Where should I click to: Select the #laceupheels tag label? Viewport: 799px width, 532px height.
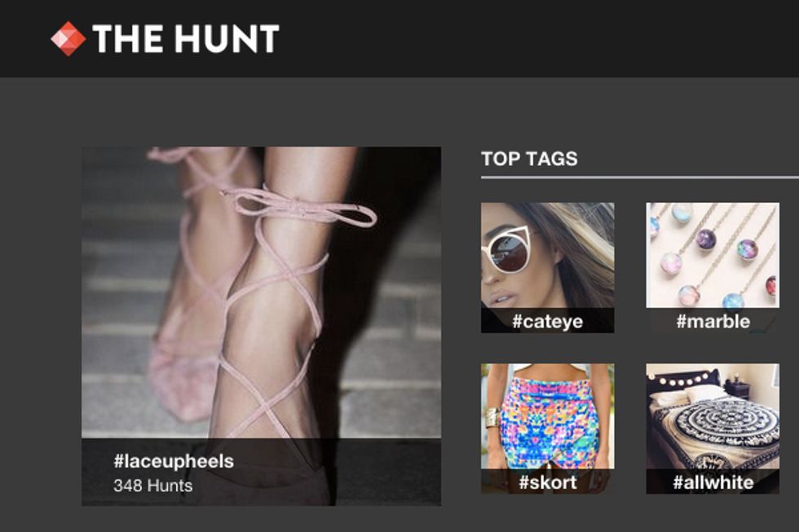[x=174, y=461]
